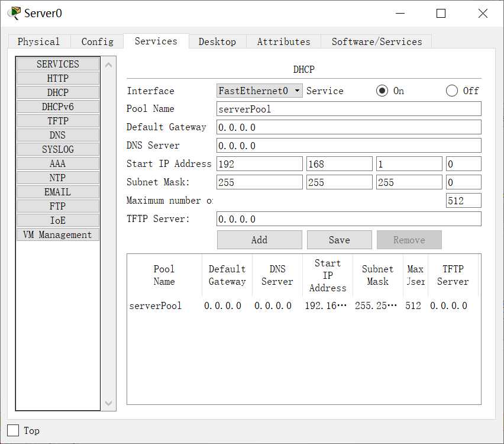Focus the Default Gateway field

coord(349,127)
